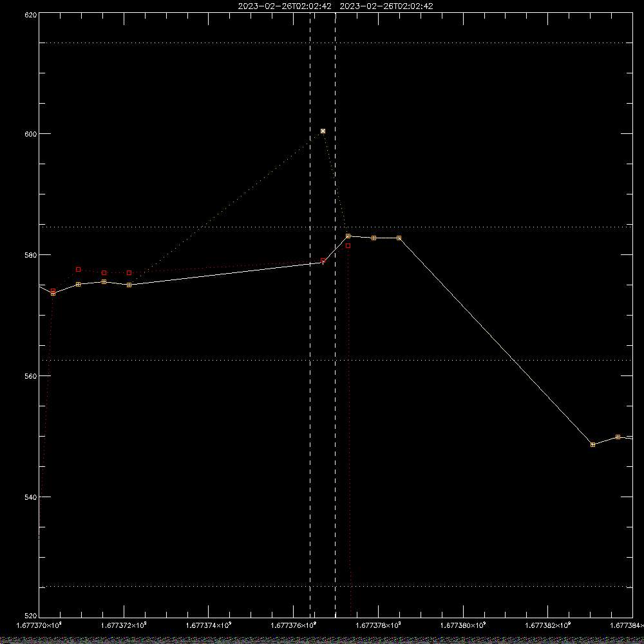644x644 pixels.
Task: Click the x-axis label 1.677372×10⁹
Action: point(124,625)
